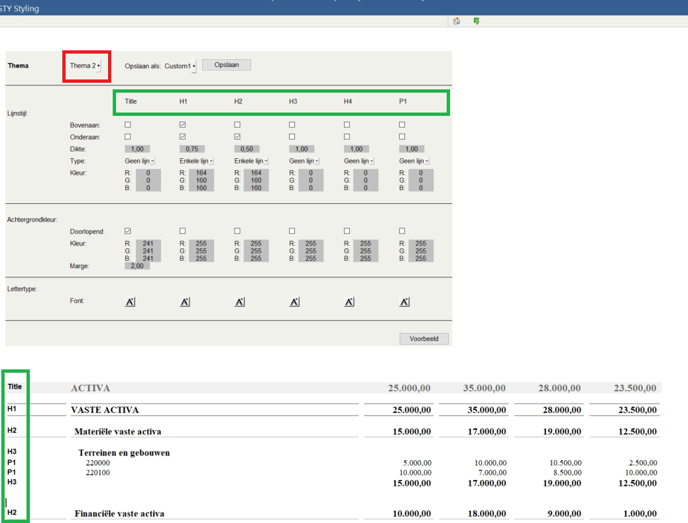Open the font picker for Title

[131, 302]
